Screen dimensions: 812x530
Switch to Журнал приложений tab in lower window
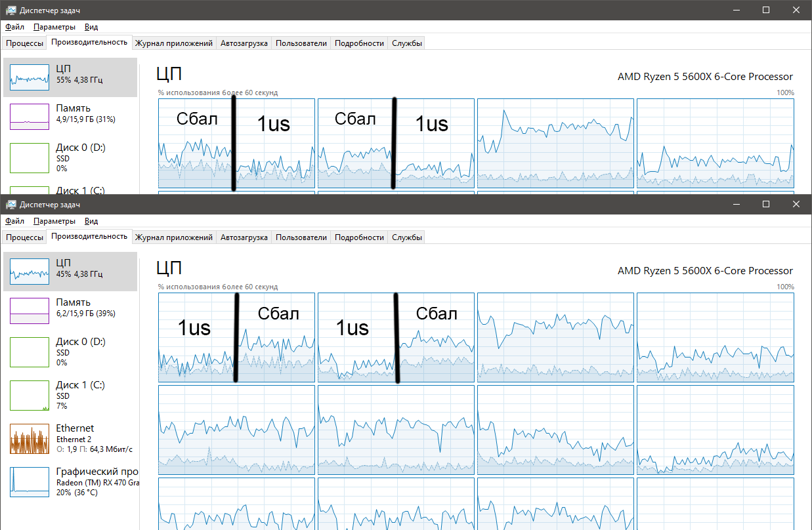pyautogui.click(x=174, y=237)
